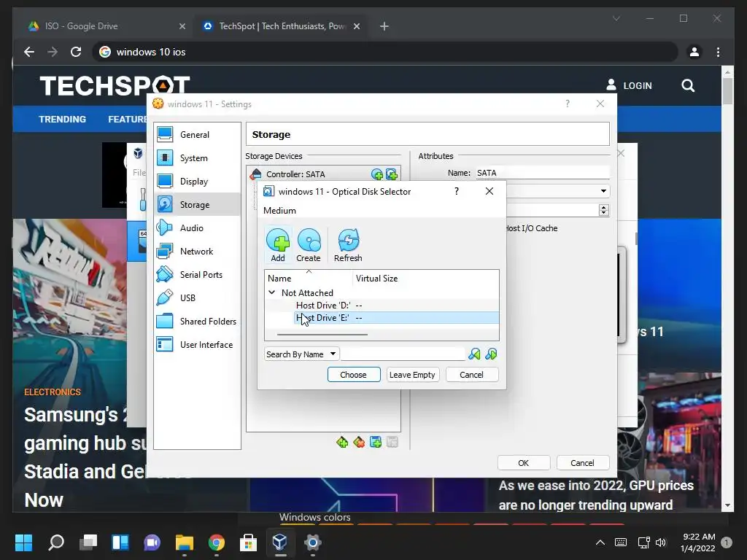Open Network settings category
Viewport: 747px width, 560px height.
coord(197,252)
